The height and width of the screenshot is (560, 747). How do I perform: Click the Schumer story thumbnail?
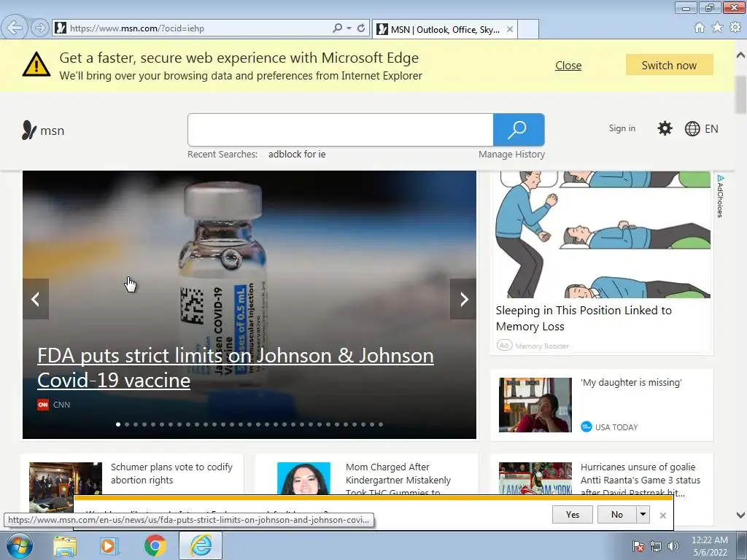coord(65,478)
